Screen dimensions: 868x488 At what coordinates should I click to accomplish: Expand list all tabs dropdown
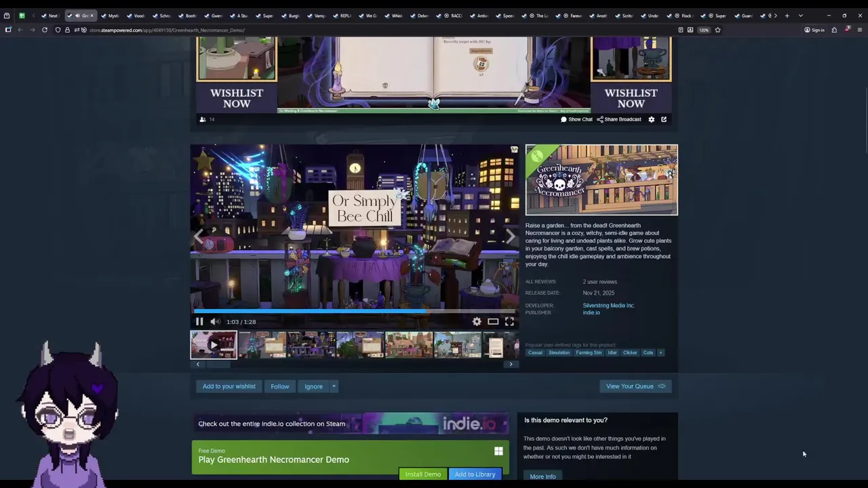[800, 16]
